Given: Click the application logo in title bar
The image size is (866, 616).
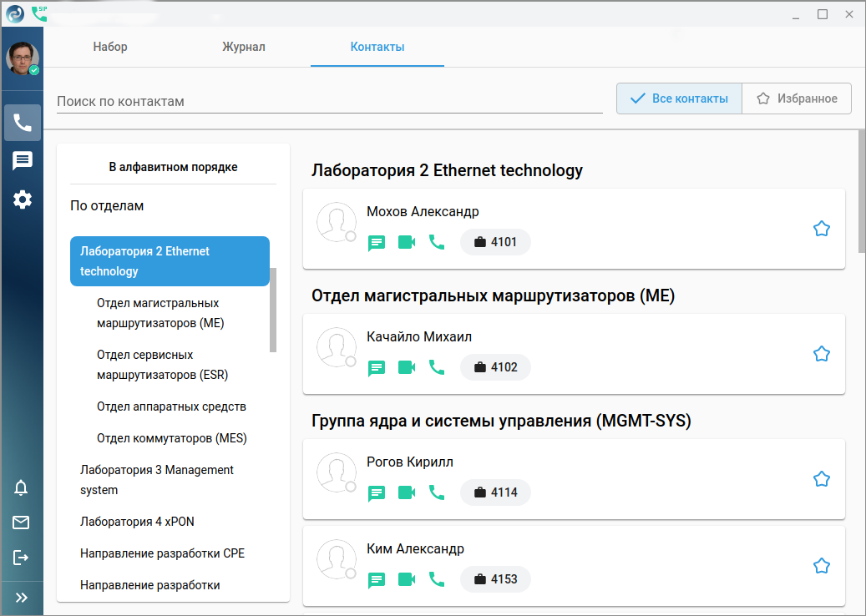Looking at the screenshot, I should coord(15,14).
